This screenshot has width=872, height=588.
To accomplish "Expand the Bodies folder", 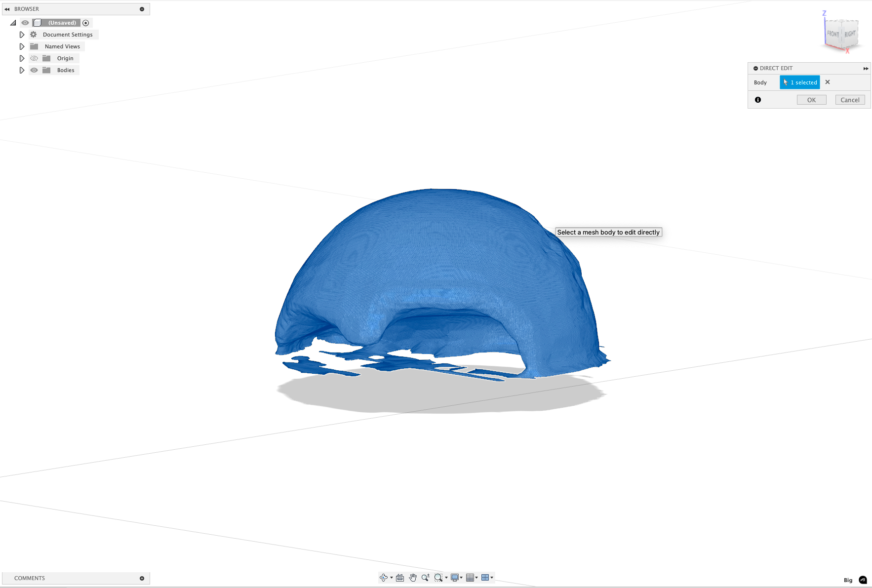I will [x=22, y=70].
